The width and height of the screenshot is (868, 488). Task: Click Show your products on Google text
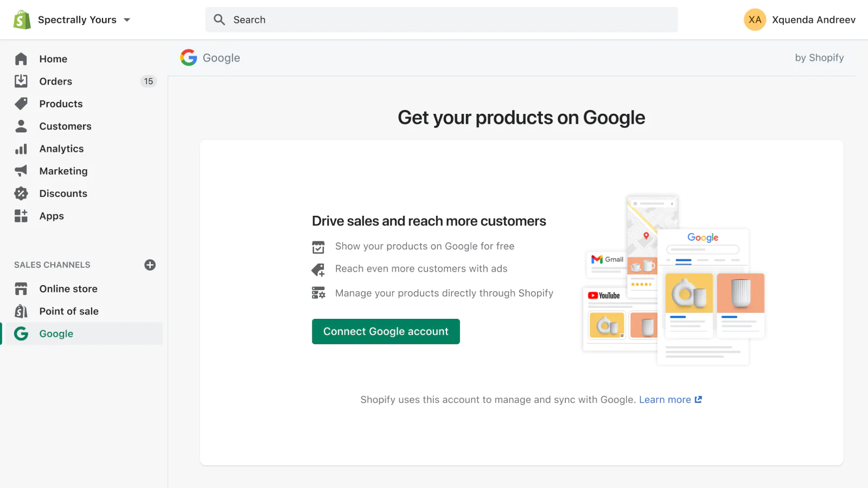click(x=425, y=246)
